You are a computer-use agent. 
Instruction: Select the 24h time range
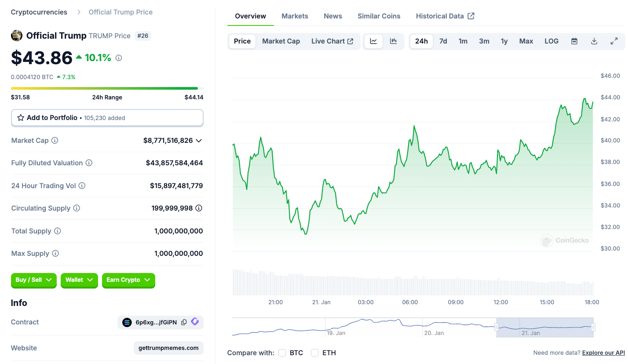(421, 41)
